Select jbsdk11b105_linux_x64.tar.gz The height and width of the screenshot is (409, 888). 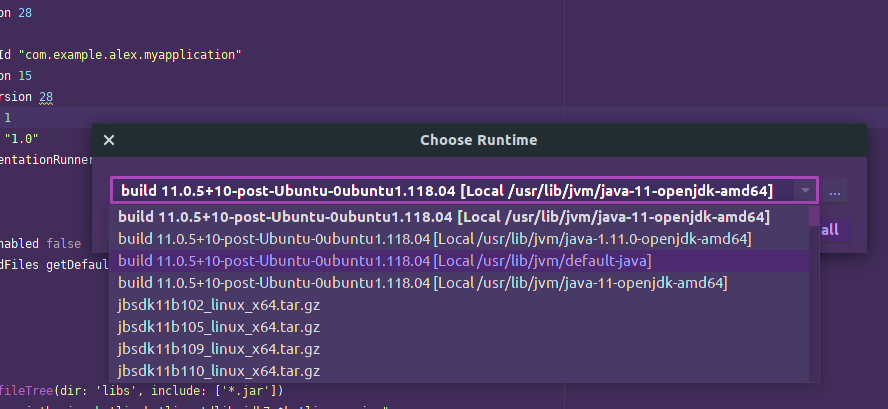[x=459, y=327]
